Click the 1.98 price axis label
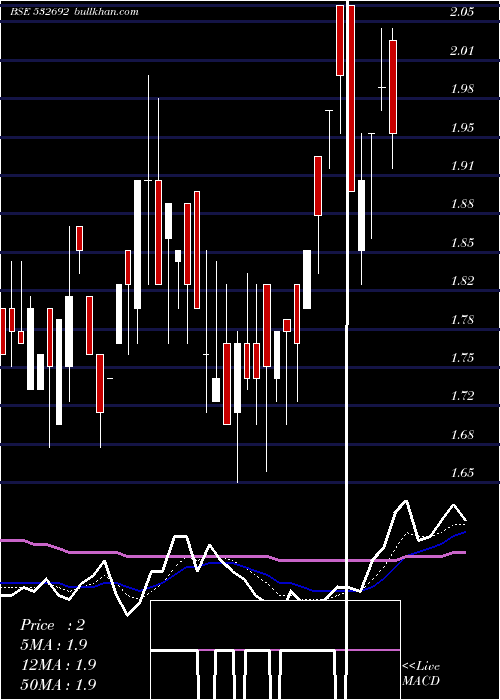Viewport: 500px width, 700px height. pyautogui.click(x=462, y=89)
